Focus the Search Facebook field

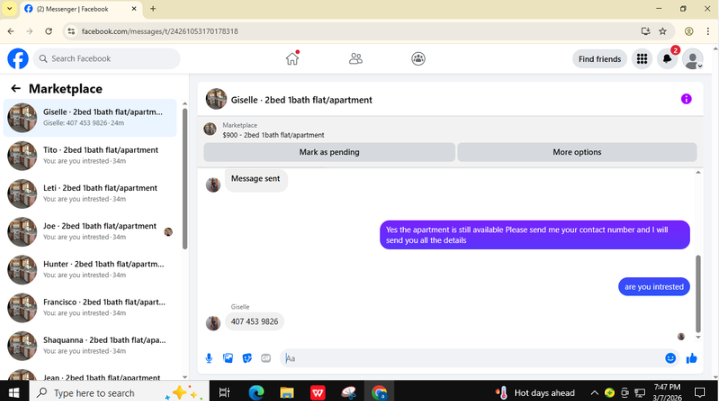107,59
